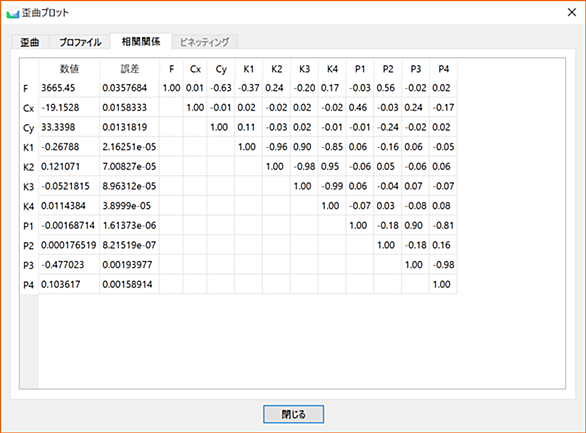Click the P2 row header

pos(29,245)
